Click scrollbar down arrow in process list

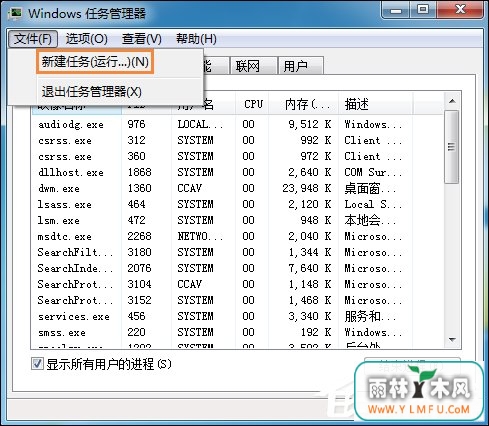coord(452,340)
